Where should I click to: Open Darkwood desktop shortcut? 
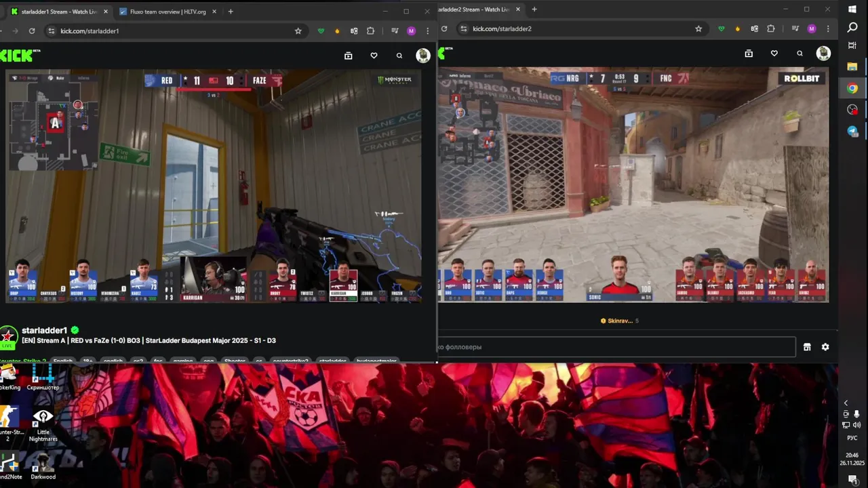[x=43, y=466]
